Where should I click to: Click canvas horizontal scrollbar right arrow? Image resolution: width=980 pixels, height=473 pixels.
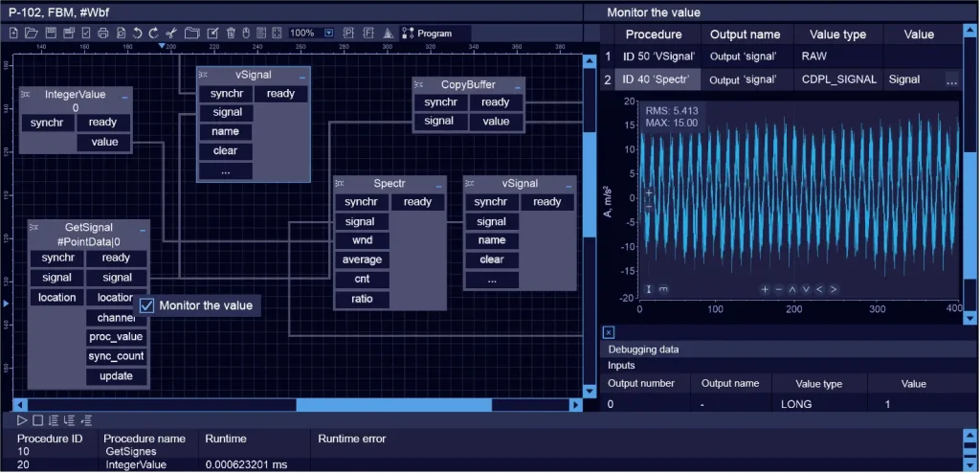coord(575,405)
